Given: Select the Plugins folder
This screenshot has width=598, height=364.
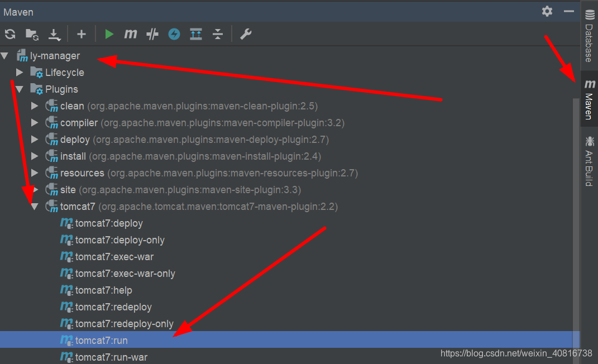Looking at the screenshot, I should [61, 89].
